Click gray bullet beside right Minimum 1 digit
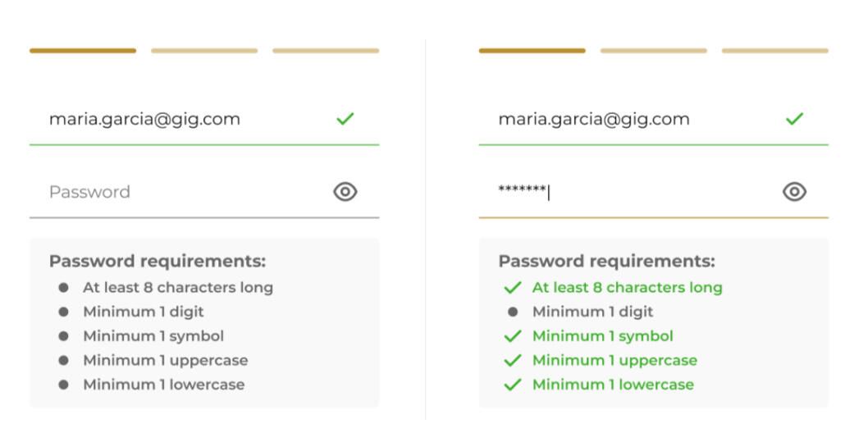The image size is (868, 442). click(513, 312)
